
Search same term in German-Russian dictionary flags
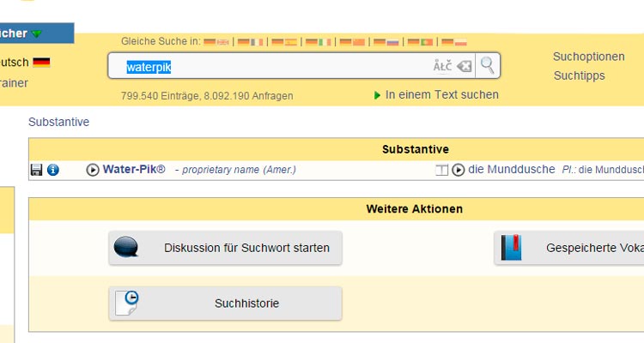pyautogui.click(x=386, y=42)
